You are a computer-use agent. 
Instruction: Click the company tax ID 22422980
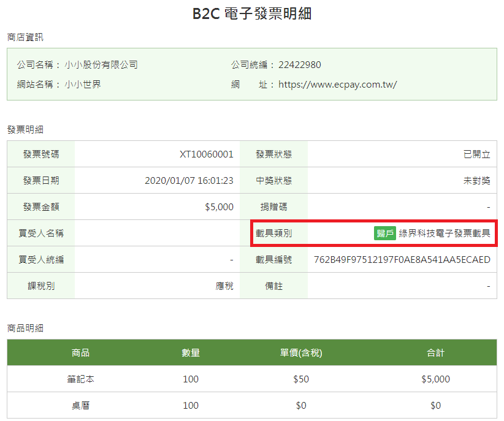pos(300,65)
